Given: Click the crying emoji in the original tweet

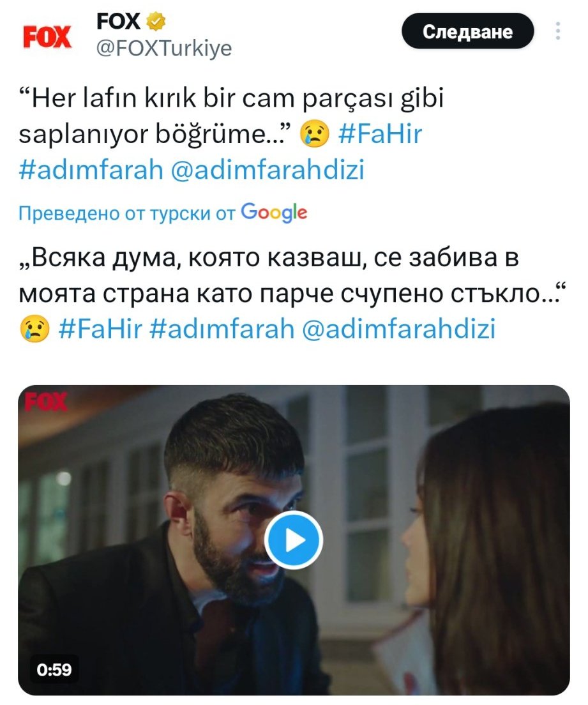Looking at the screenshot, I should pyautogui.click(x=315, y=135).
